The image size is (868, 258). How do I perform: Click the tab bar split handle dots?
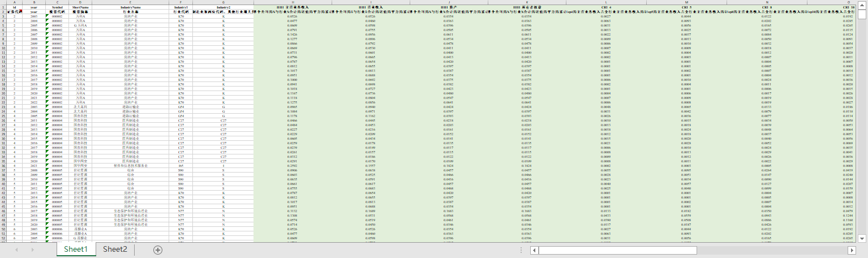[521, 250]
